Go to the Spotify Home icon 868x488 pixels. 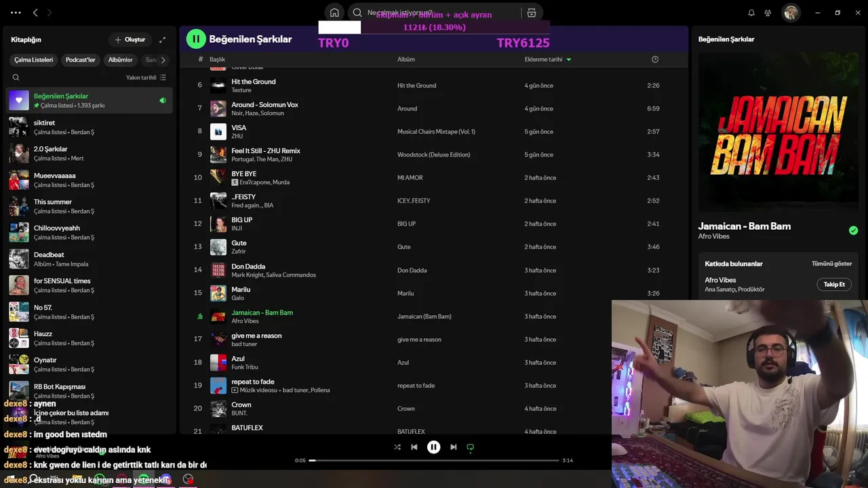334,13
